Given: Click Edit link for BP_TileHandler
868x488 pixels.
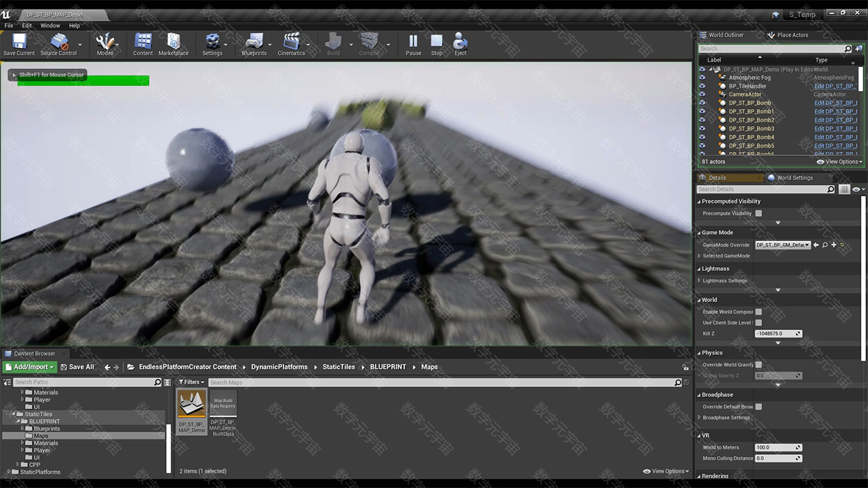Looking at the screenshot, I should pos(835,86).
